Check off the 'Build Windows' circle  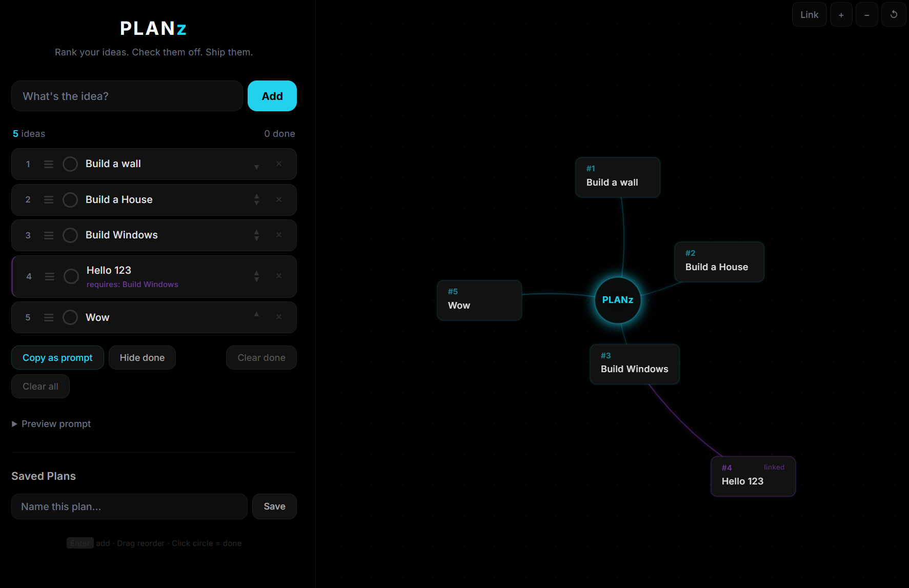(70, 235)
